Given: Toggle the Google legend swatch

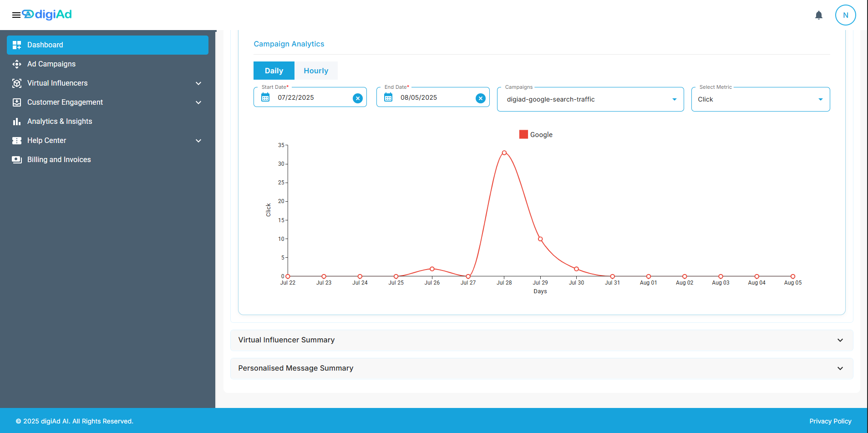Looking at the screenshot, I should pyautogui.click(x=523, y=134).
